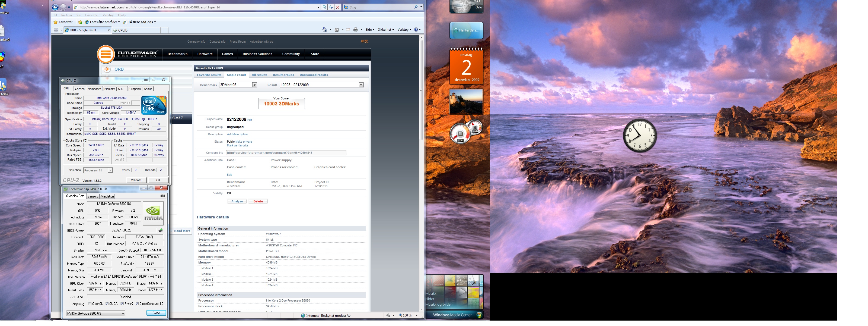Image resolution: width=868 pixels, height=326 pixels.
Task: Go back with the browser Back arrow
Action: tap(55, 7)
